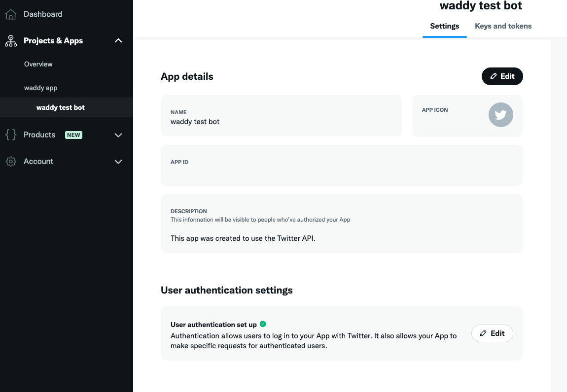Image resolution: width=567 pixels, height=392 pixels.
Task: Edit the user authentication settings
Action: (x=492, y=333)
